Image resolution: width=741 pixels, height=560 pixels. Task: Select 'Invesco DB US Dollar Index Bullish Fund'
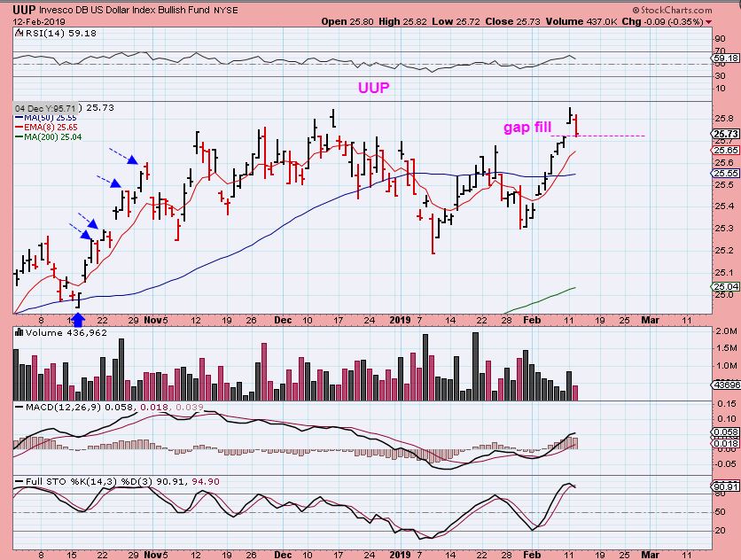124,10
